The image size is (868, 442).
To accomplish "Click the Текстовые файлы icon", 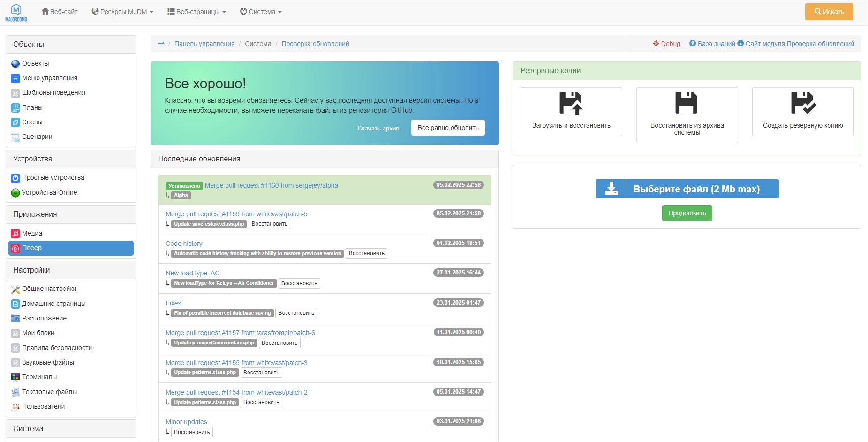I will click(x=15, y=392).
